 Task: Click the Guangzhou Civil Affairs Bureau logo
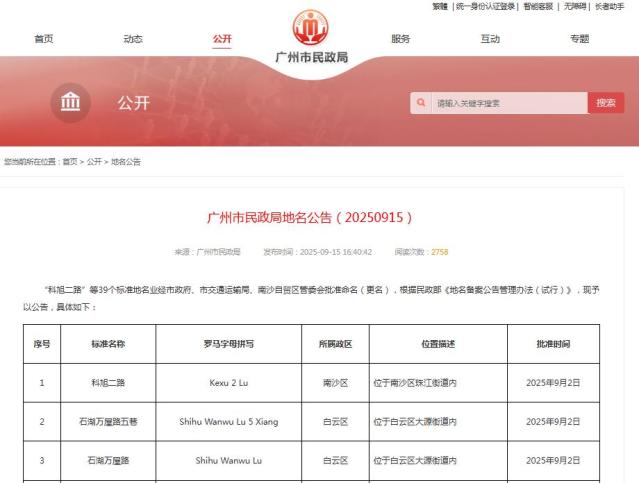(311, 27)
